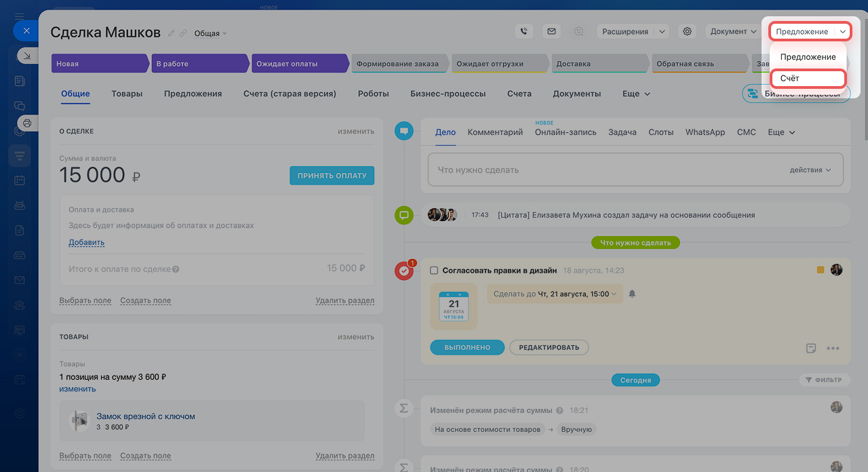Click the pencil icon to rename deal
The width and height of the screenshot is (868, 472).
[172, 33]
